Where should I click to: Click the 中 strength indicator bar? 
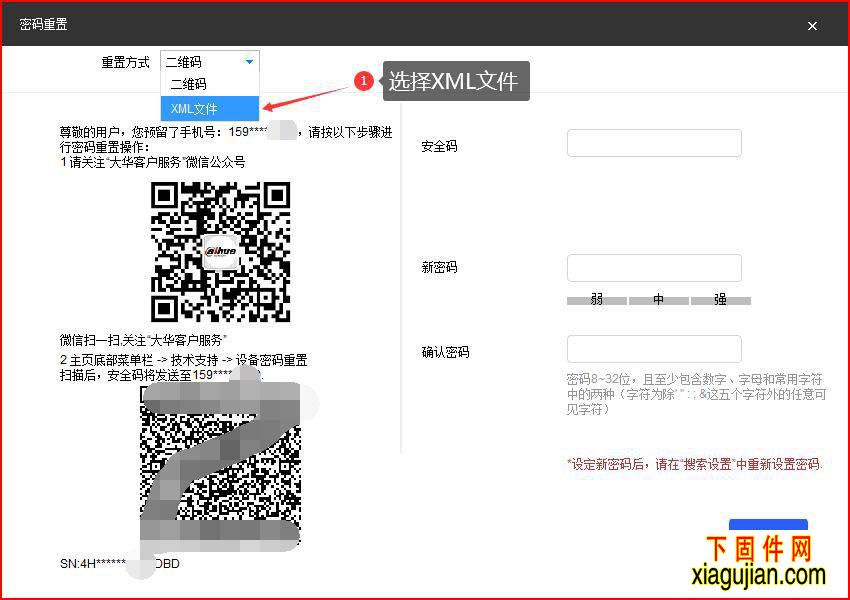tap(659, 300)
